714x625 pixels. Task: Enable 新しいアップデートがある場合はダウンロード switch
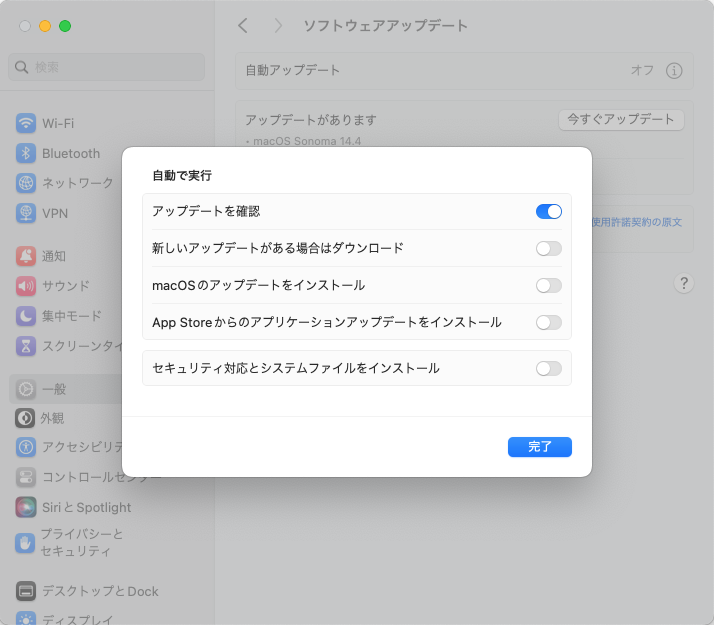(x=549, y=249)
